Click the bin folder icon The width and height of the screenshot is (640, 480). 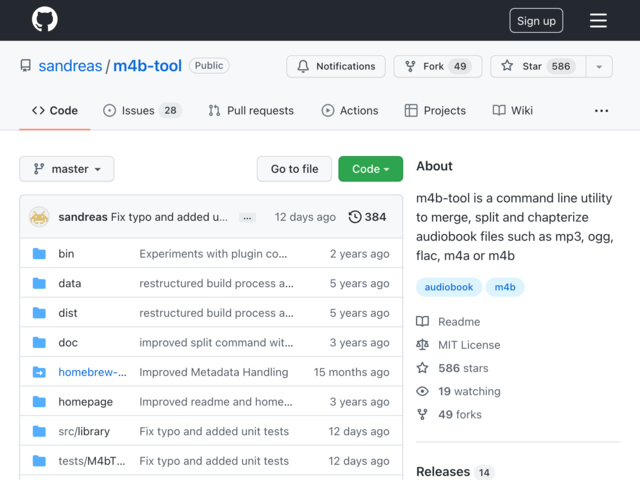[x=39, y=253]
